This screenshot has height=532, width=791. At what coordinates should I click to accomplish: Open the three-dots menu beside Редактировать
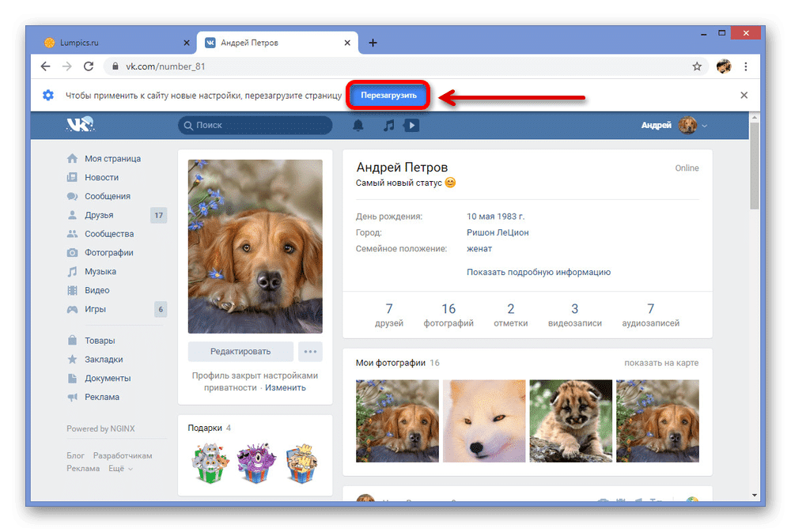tap(311, 352)
